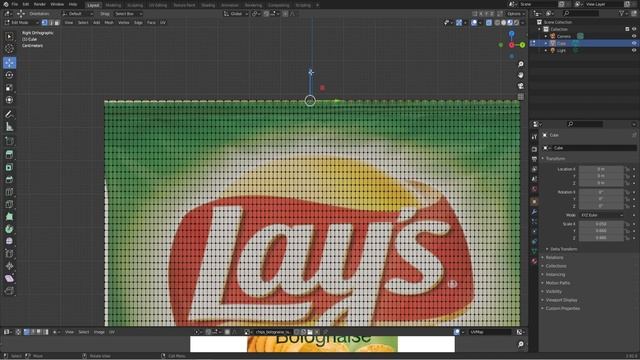Screen dimensions: 640x360
Task: Expand the Viewport Display panel
Action: (x=560, y=300)
